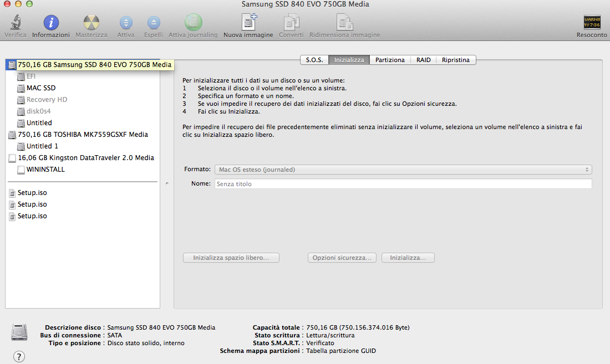The height and width of the screenshot is (364, 610).
Task: Click Samsung SSD 840 EVO description text
Action: (161, 327)
